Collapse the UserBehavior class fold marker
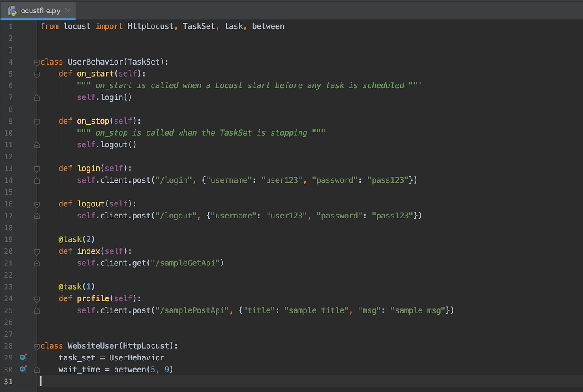The height and width of the screenshot is (392, 583). pos(37,62)
